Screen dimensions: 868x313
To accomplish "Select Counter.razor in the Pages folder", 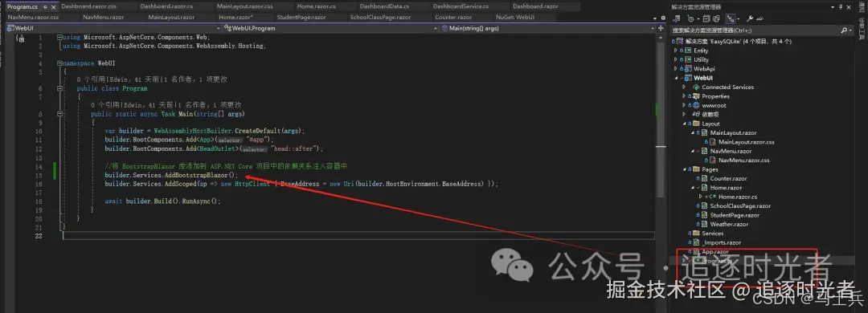I will pyautogui.click(x=728, y=179).
